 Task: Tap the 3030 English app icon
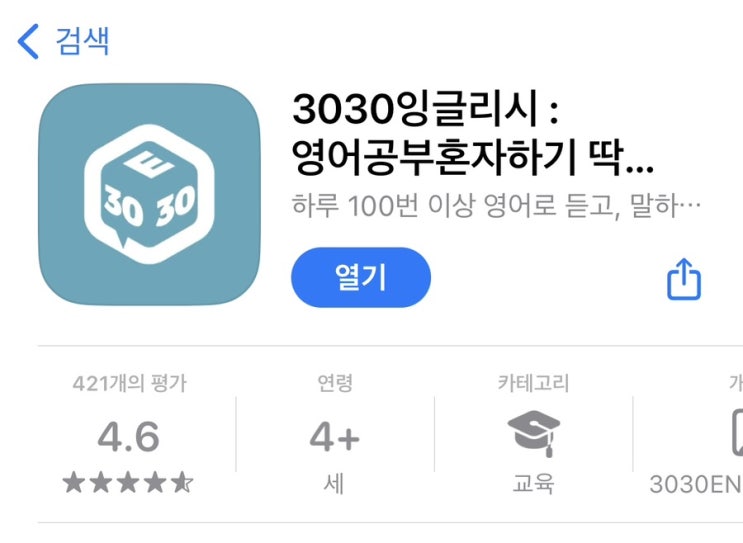coord(149,194)
